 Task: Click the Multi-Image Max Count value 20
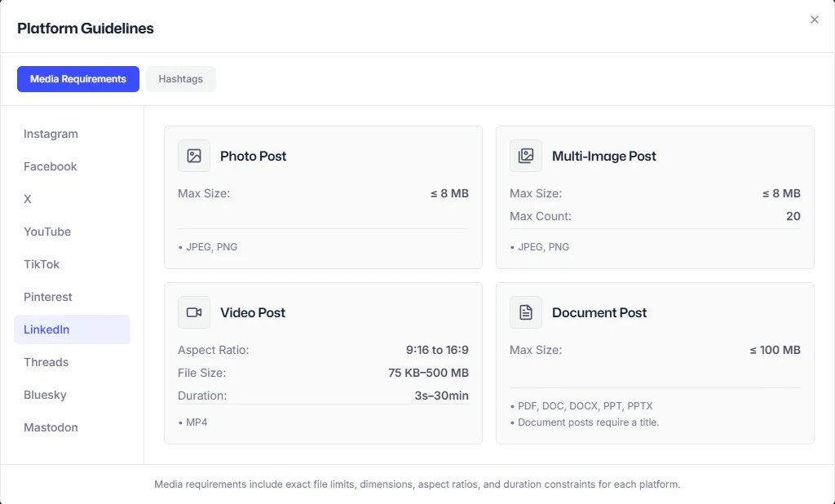[793, 216]
